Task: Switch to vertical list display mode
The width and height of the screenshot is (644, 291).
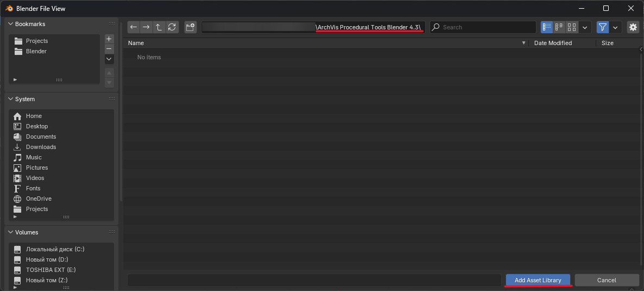Action: click(547, 27)
